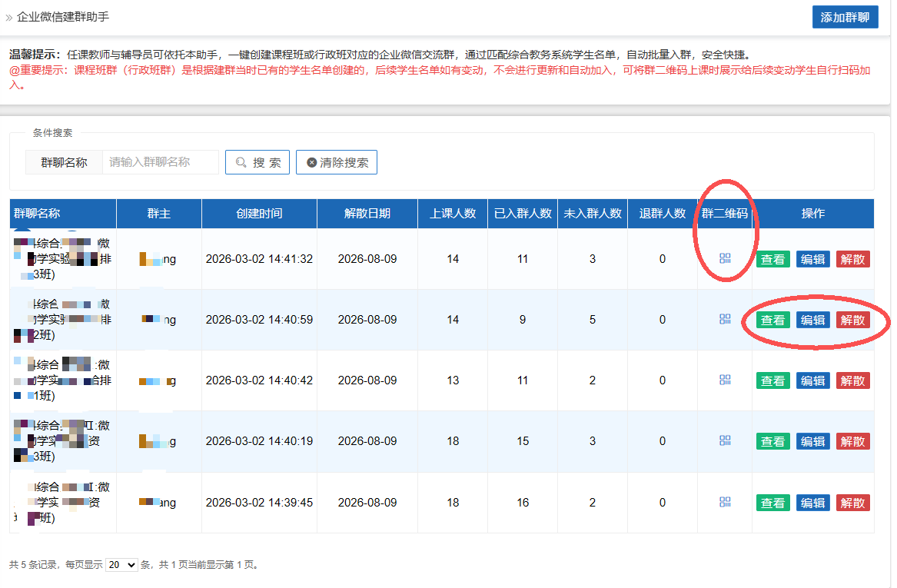Click QR code icon in 14:39:45 row

[725, 502]
